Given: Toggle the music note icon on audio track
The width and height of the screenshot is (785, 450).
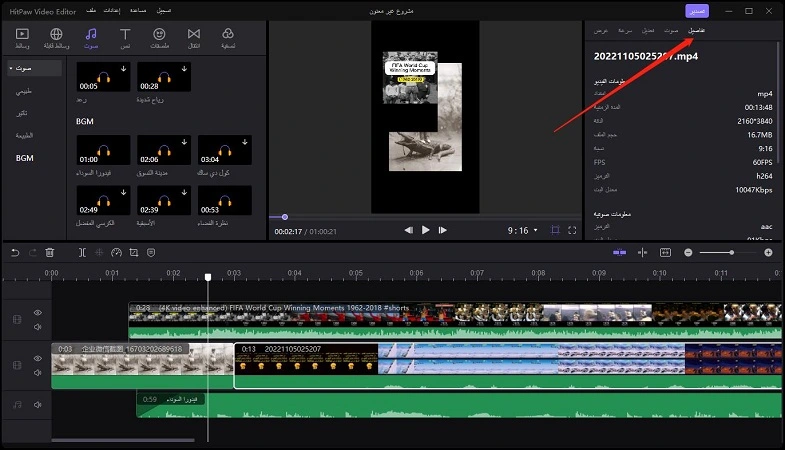Looking at the screenshot, I should [17, 404].
